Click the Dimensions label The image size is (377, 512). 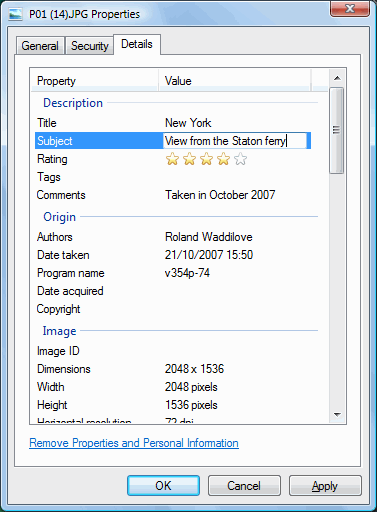tap(64, 369)
